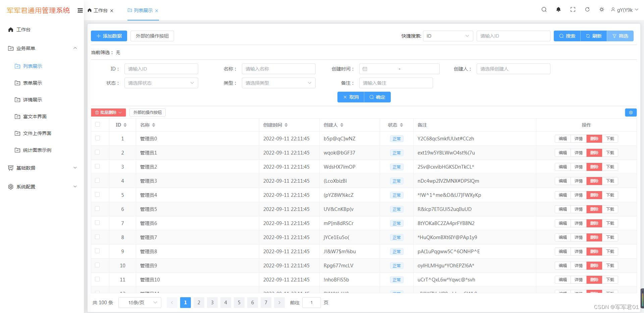The height and width of the screenshot is (313, 644).
Task: Open 表单展示 in the sidebar
Action: [33, 83]
